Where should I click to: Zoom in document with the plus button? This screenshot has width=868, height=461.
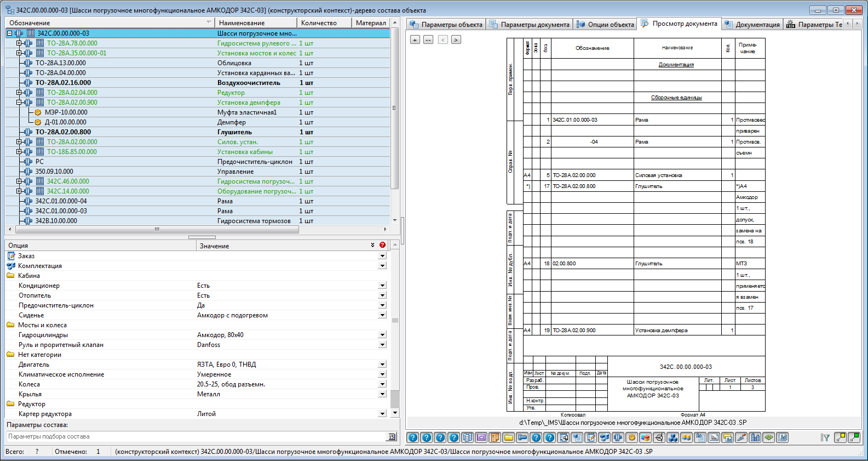[415, 39]
